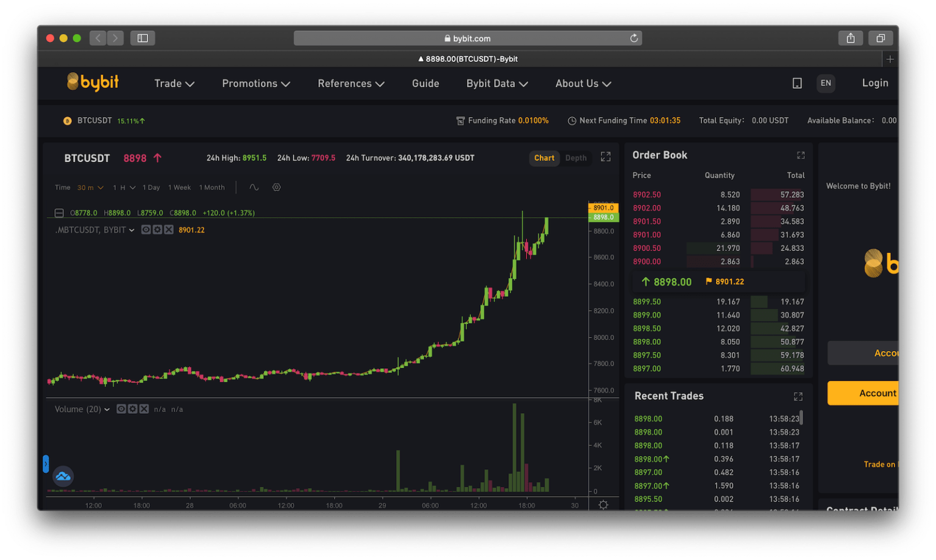Open the mobile app download icon
This screenshot has width=936, height=560.
click(796, 83)
